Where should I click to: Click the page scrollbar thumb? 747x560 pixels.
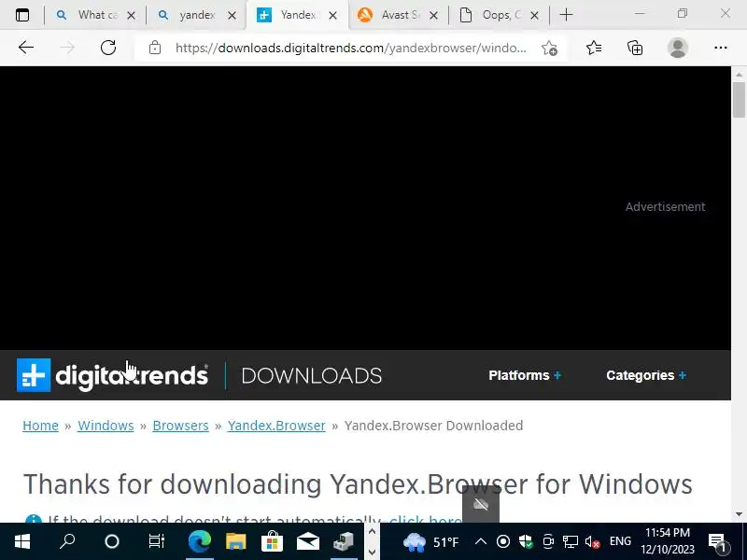pos(739,100)
